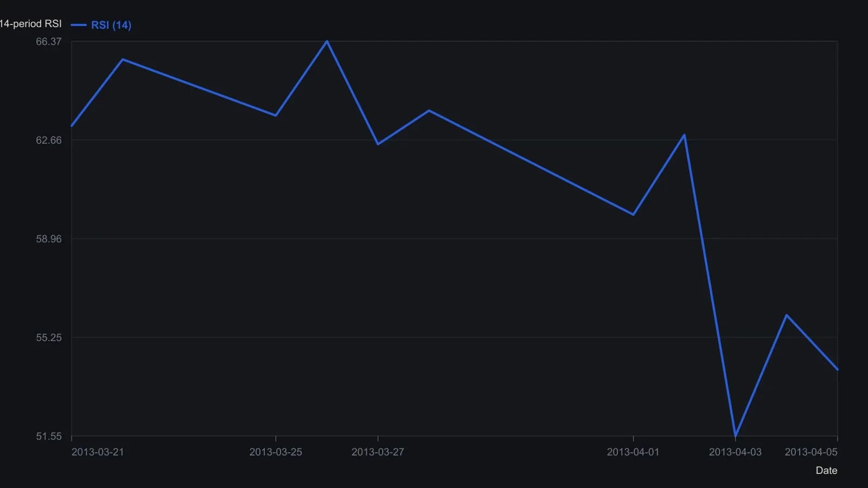Click the 2013-03-25 date label

click(276, 452)
